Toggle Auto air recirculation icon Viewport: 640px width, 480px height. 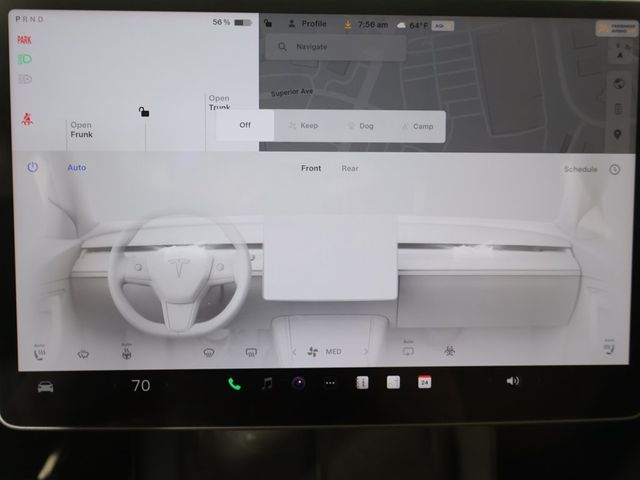pos(408,349)
